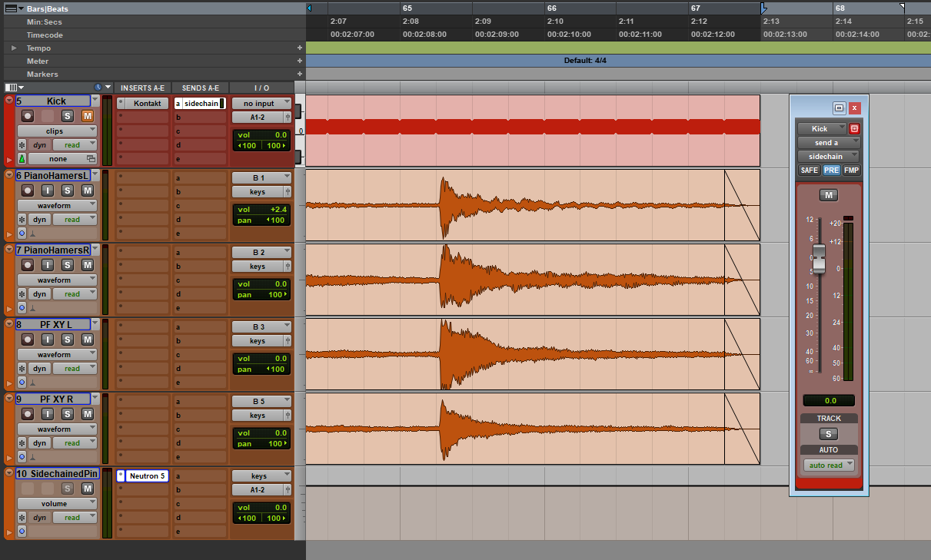Viewport: 931px width, 560px height.
Task: Open Neutron 5 insert on SidechainedPin
Action: pos(147,476)
